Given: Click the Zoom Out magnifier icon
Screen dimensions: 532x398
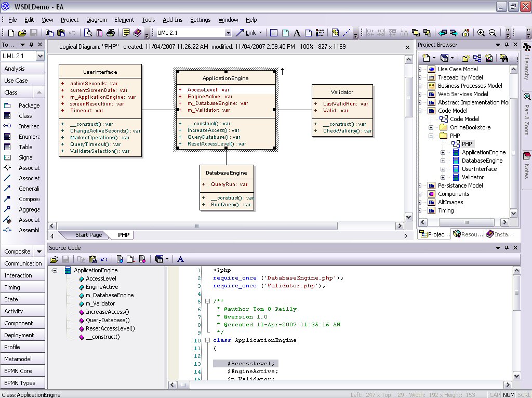Looking at the screenshot, I should pyautogui.click(x=493, y=33).
